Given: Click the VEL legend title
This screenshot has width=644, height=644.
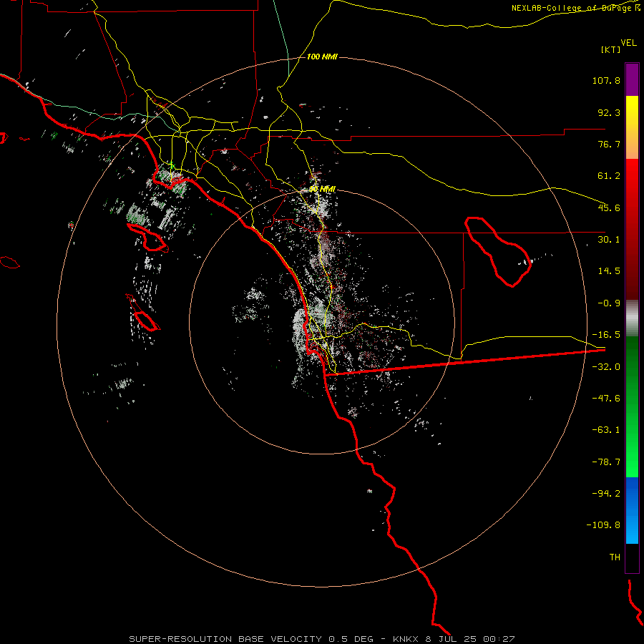Looking at the screenshot, I should (628, 43).
